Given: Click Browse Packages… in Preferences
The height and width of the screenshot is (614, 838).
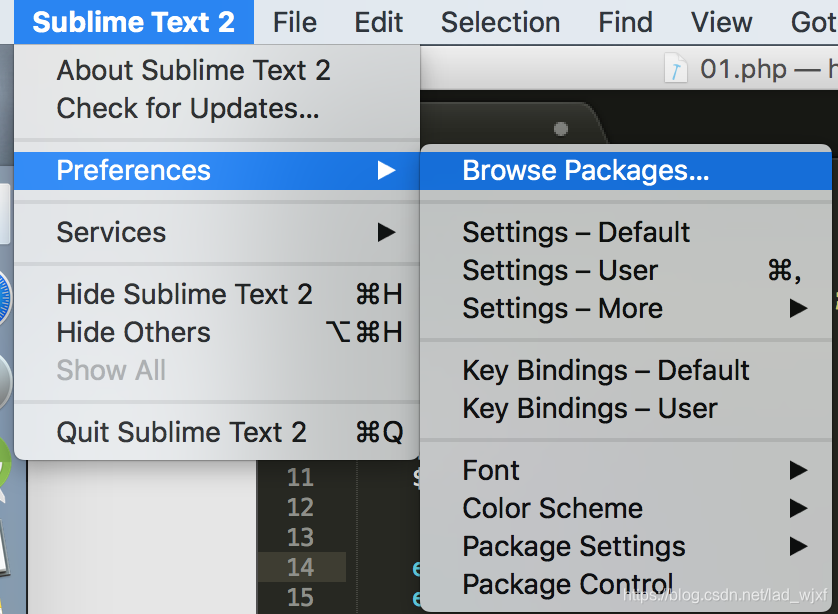Looking at the screenshot, I should pyautogui.click(x=626, y=170).
